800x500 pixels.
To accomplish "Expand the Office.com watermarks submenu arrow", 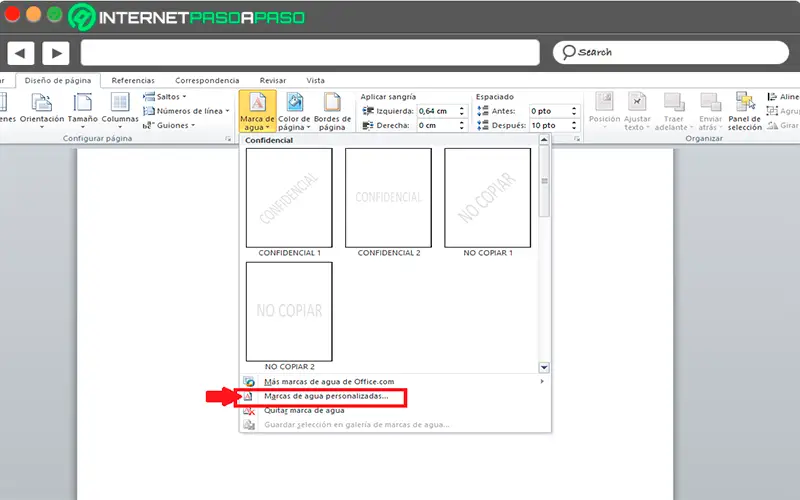I will 542,381.
